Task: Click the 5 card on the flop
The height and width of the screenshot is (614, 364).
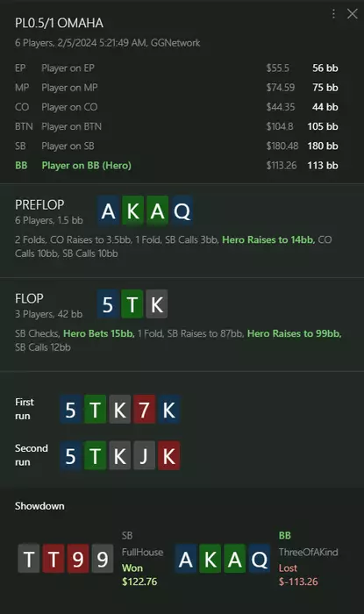Action: point(108,304)
